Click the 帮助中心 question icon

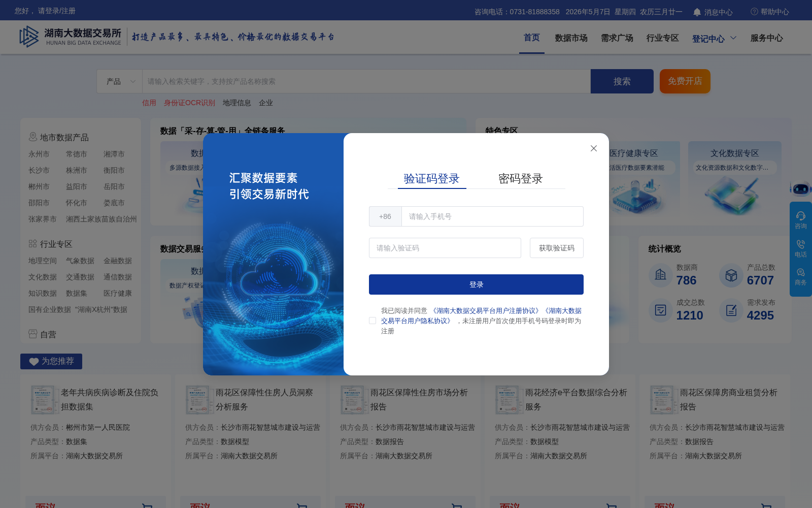(754, 12)
